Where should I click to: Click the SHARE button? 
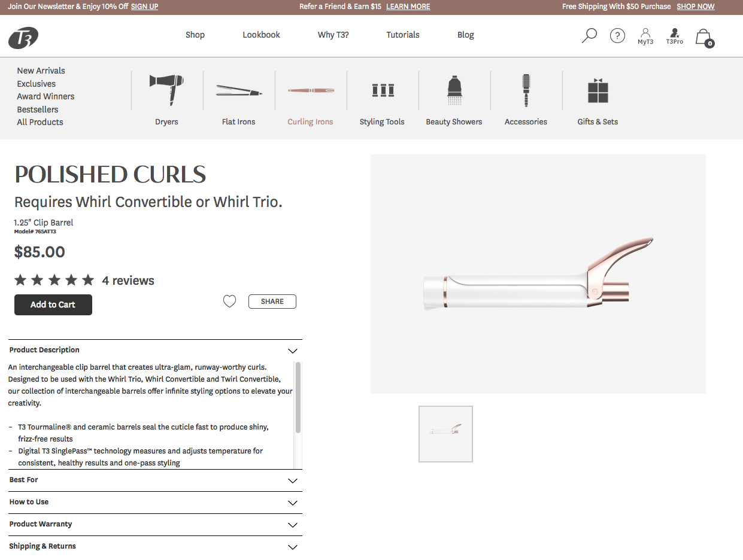click(x=272, y=302)
